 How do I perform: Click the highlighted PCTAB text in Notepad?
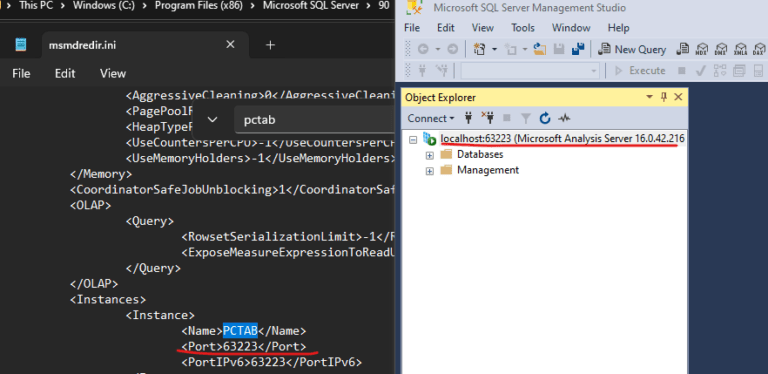tap(240, 331)
